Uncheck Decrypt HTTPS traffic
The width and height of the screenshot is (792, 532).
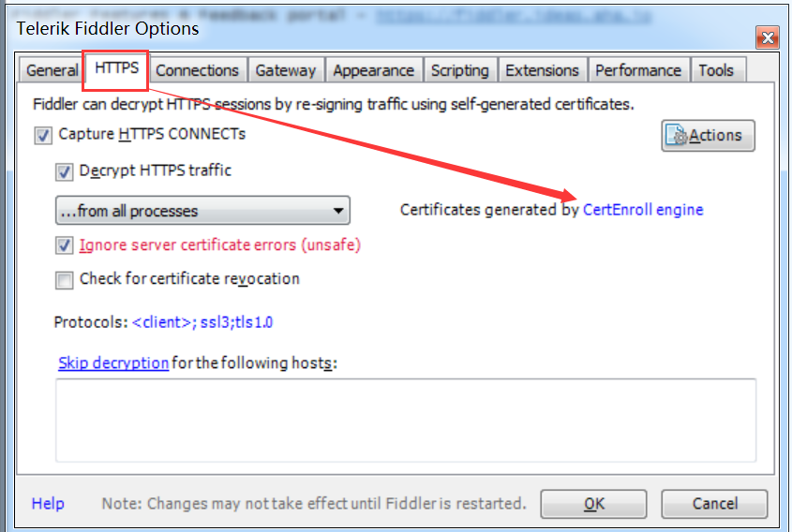(x=64, y=171)
